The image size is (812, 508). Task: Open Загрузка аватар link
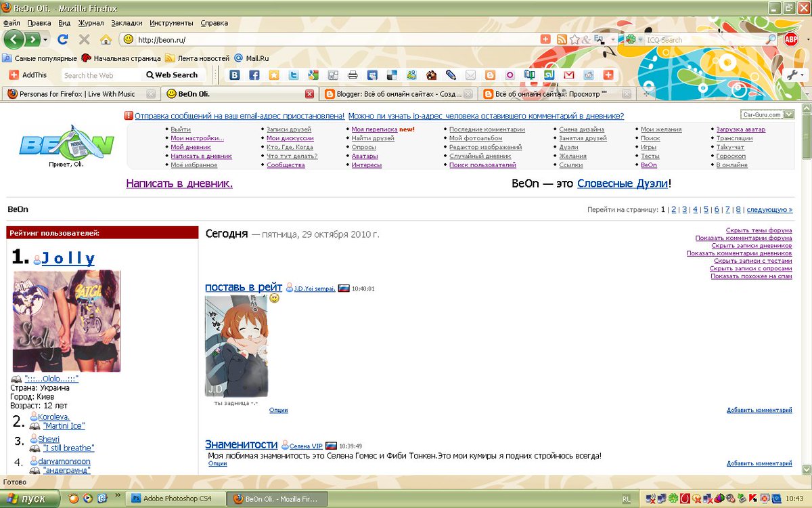(x=741, y=129)
